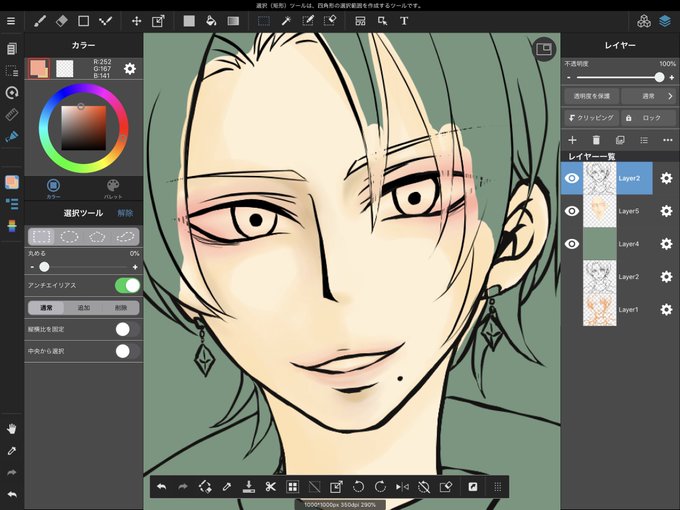
Task: Click the opacity slider handle
Action: (x=659, y=77)
